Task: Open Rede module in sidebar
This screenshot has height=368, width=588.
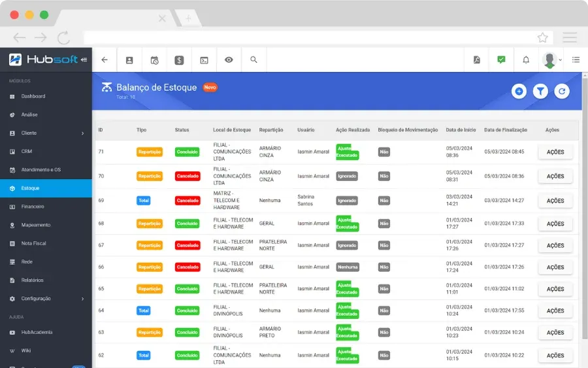Action: tap(46, 262)
